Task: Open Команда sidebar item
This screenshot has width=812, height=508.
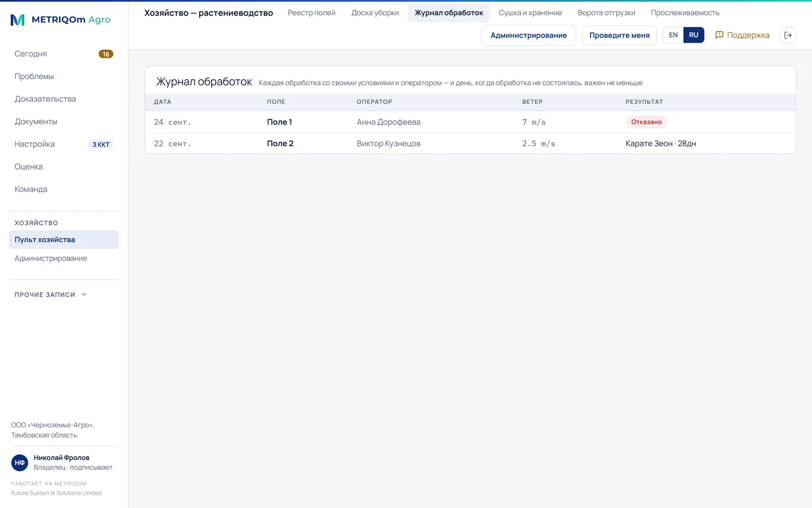Action: pos(64,189)
